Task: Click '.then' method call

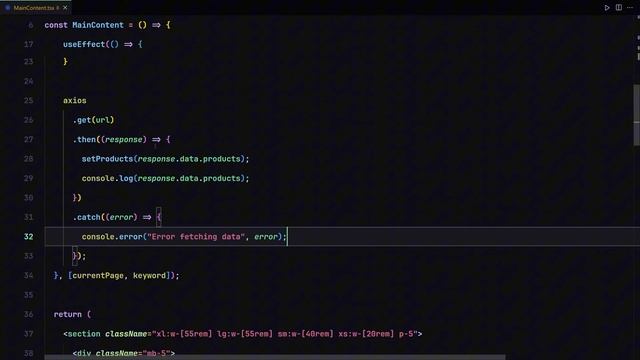Action: 84,140
